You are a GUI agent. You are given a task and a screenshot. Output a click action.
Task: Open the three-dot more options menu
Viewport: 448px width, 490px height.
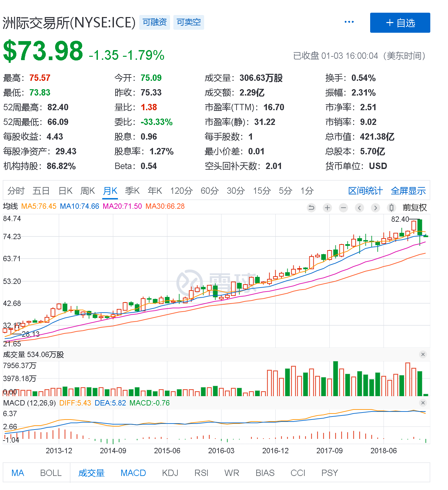pyautogui.click(x=349, y=22)
